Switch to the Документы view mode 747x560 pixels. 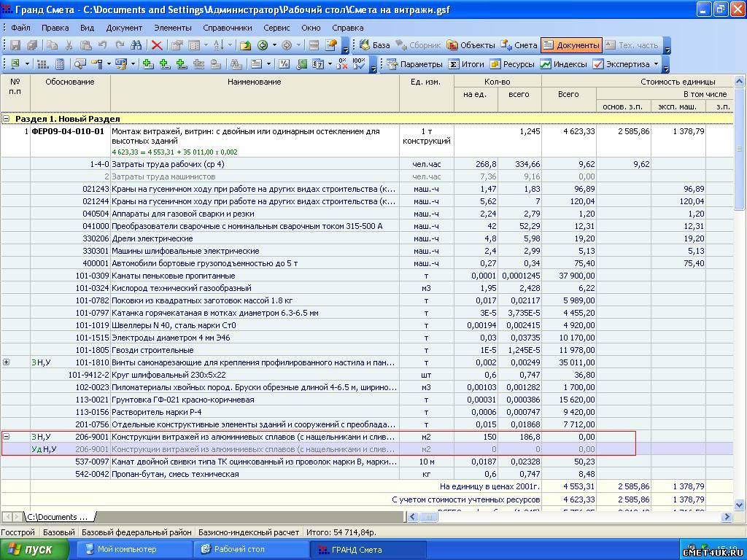point(571,45)
